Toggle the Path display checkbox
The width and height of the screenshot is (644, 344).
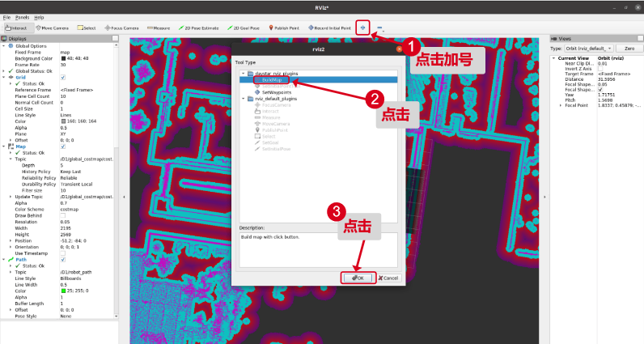pyautogui.click(x=63, y=260)
